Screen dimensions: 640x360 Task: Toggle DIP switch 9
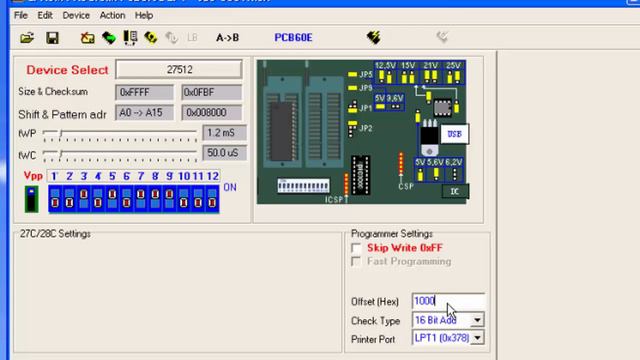tap(169, 198)
